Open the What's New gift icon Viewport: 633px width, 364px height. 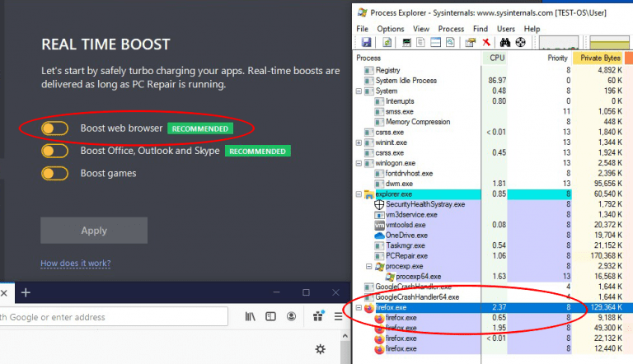(318, 316)
